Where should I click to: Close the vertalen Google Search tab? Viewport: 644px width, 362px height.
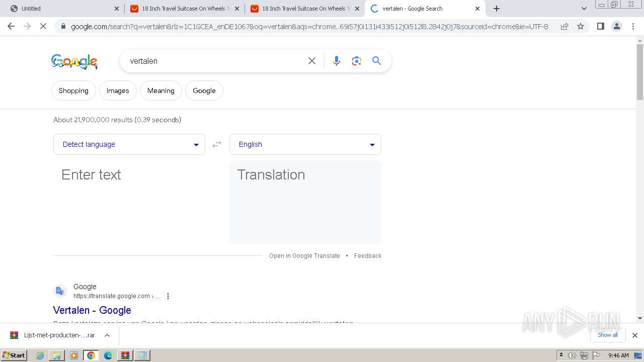point(477,9)
